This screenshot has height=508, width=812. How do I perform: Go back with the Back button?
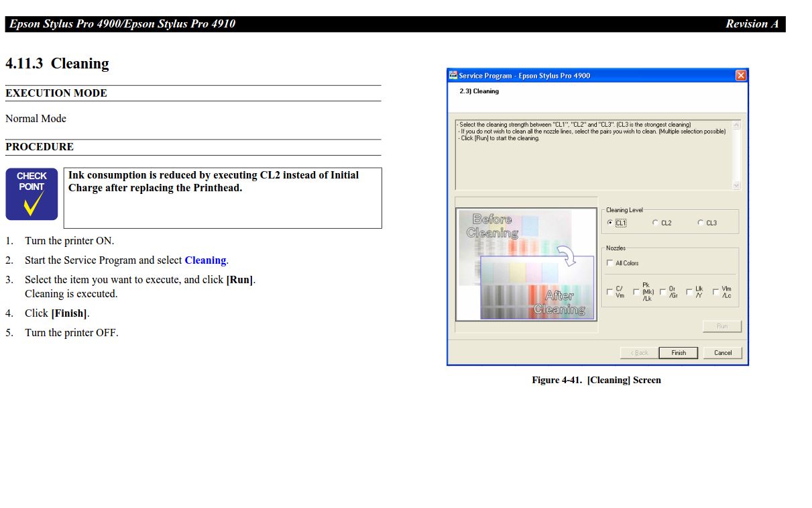[x=638, y=353]
